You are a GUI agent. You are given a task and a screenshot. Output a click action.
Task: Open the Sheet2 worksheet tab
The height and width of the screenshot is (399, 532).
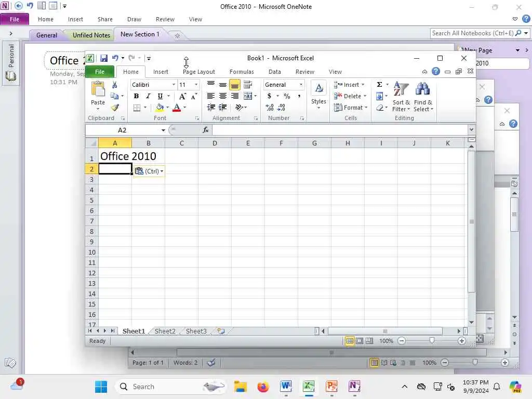(x=165, y=331)
